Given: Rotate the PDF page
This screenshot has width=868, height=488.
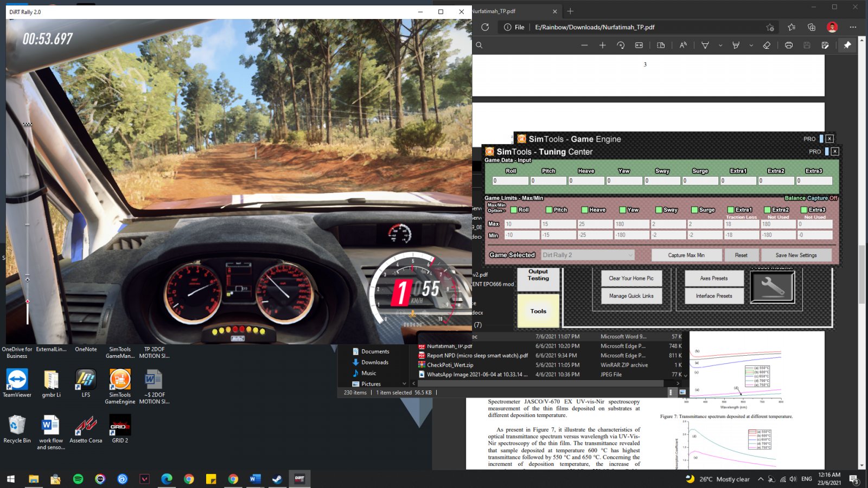Looking at the screenshot, I should [x=621, y=46].
